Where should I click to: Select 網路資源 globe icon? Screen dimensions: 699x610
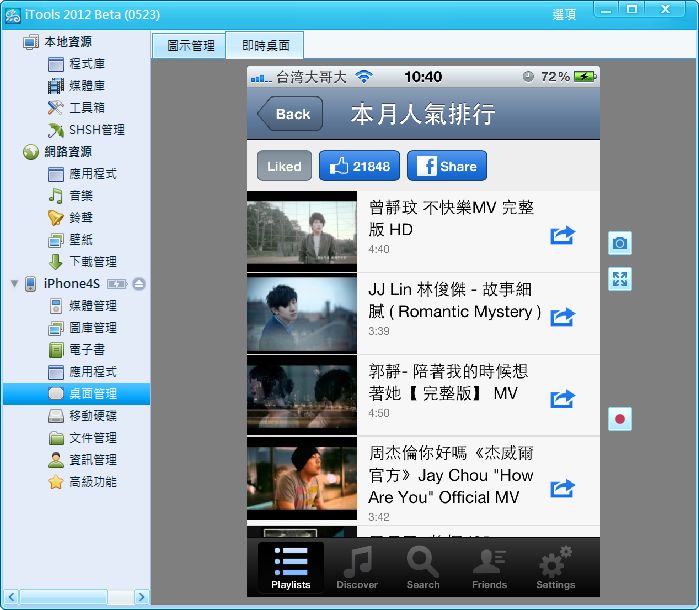[31, 152]
